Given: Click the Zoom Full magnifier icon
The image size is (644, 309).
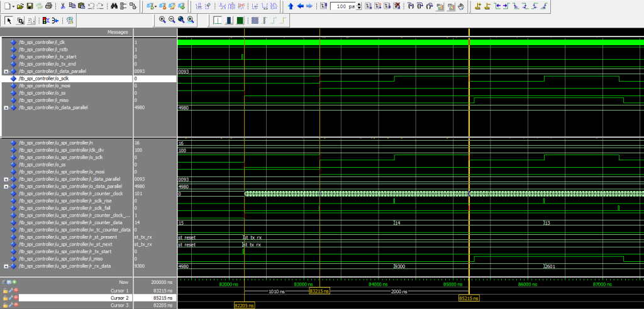Looking at the screenshot, I should (x=180, y=19).
